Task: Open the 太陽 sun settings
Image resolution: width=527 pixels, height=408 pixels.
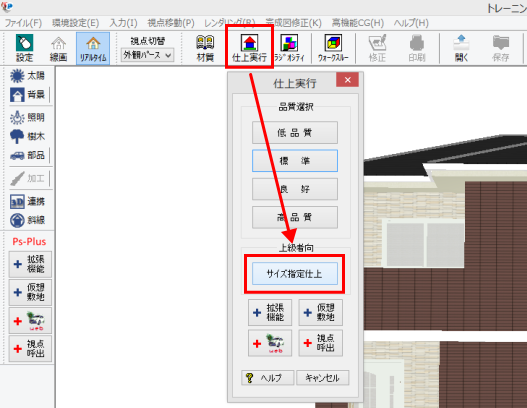Action: (27, 76)
